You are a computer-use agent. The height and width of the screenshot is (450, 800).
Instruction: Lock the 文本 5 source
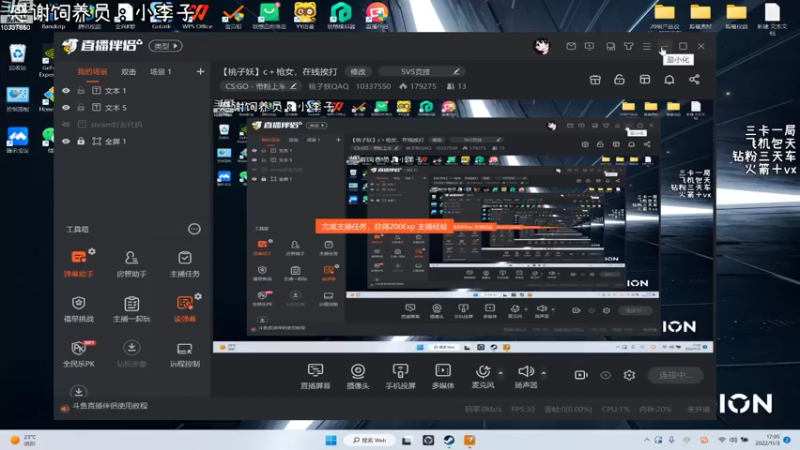(x=81, y=108)
